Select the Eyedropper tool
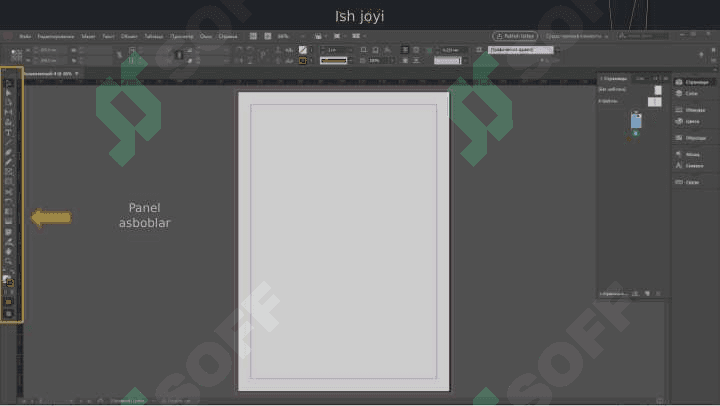The height and width of the screenshot is (406, 720). 9,240
